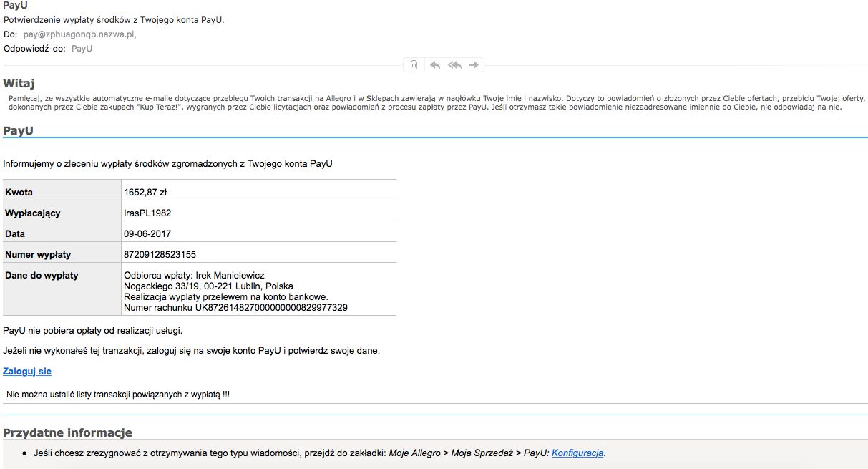Viewport: 868px width, 469px height.
Task: Click Jeżeli nie wykonałeś tej tranzakcji sentence
Action: pos(191,351)
